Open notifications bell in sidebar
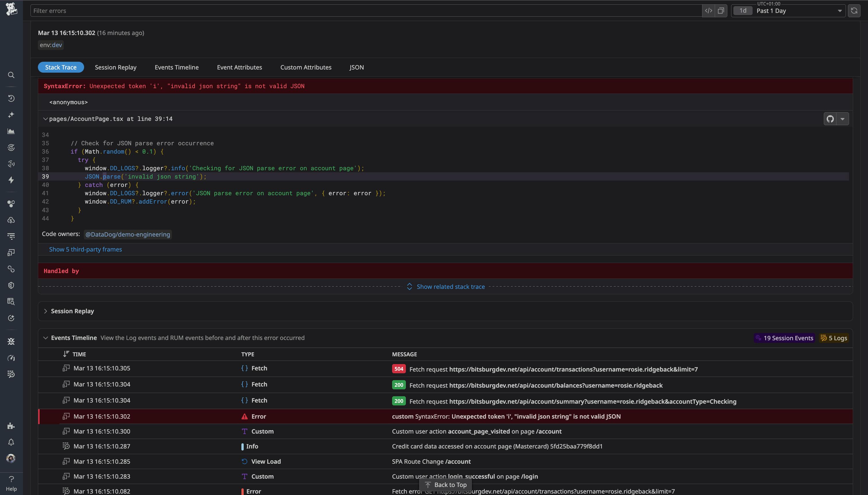 11,442
